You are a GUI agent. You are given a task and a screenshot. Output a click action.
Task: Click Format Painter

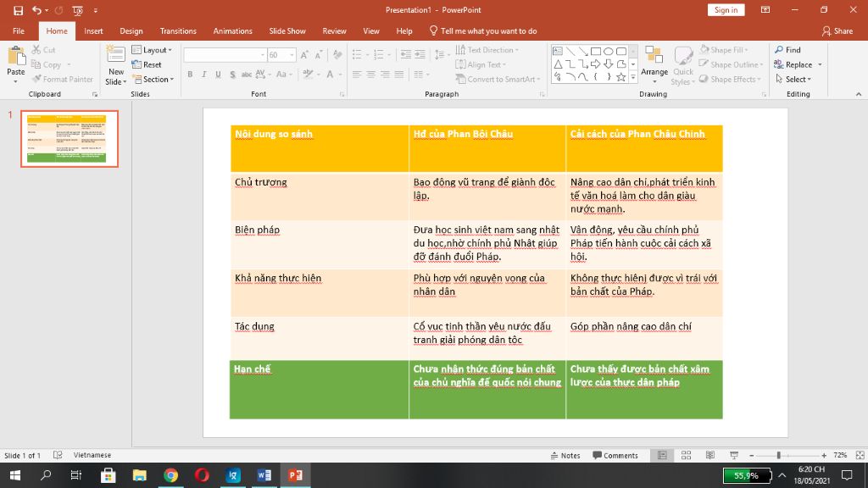point(63,79)
